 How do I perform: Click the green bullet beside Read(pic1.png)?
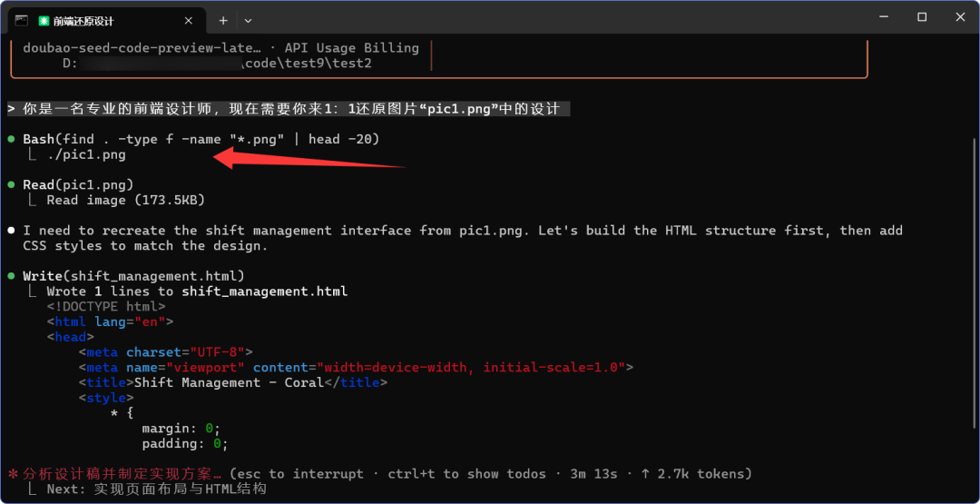point(12,185)
